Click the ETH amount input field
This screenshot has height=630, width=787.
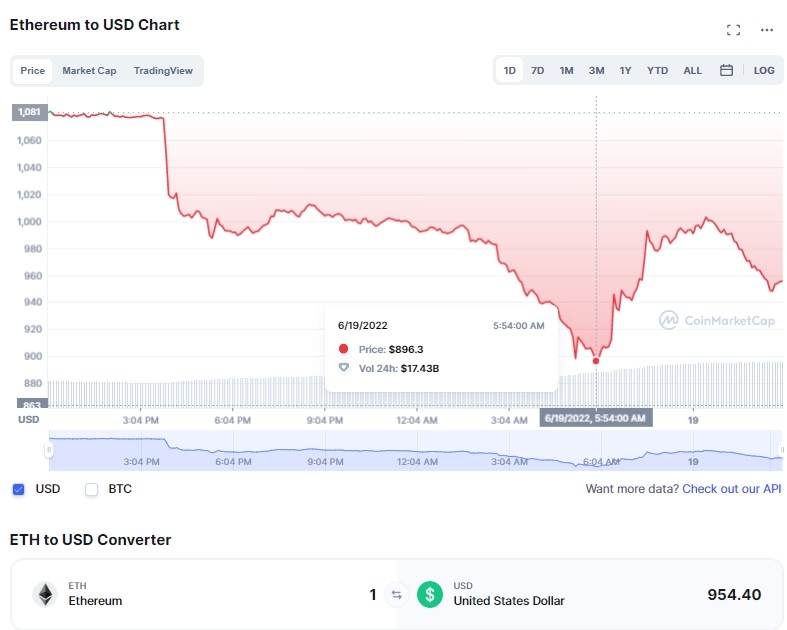tap(300, 595)
